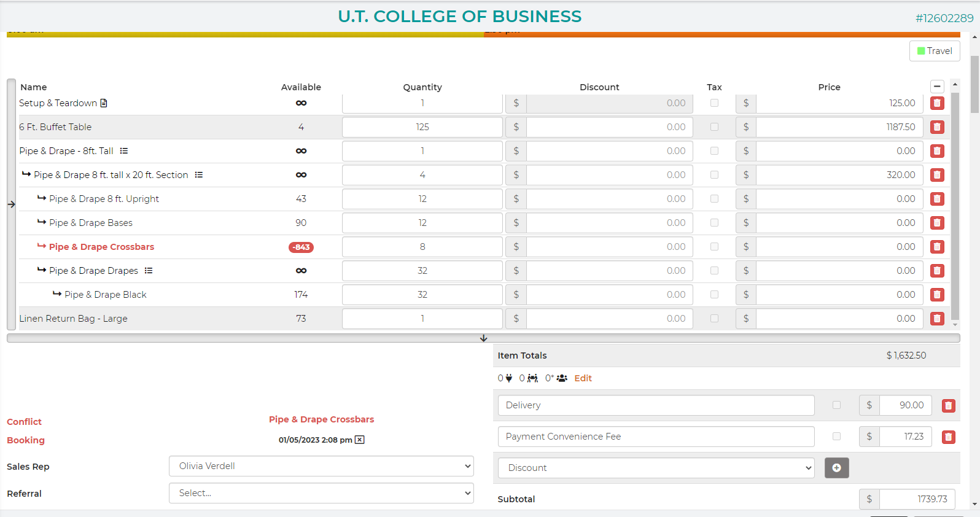Edit quantity of 6 Ft. Buffet Table
This screenshot has width=980, height=517.
coord(422,127)
